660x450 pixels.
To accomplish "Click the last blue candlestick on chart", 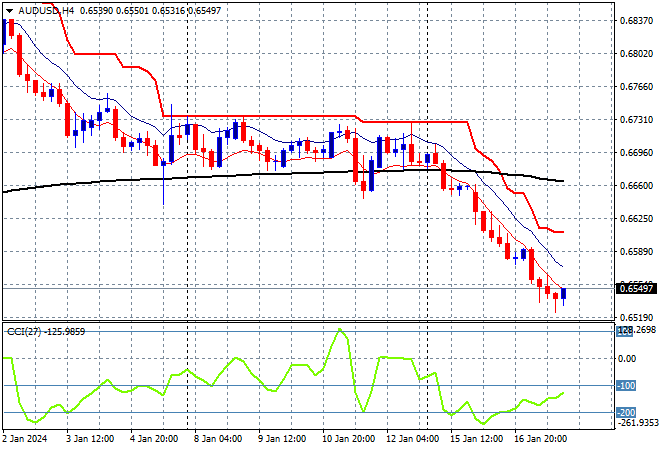I will 563,293.
